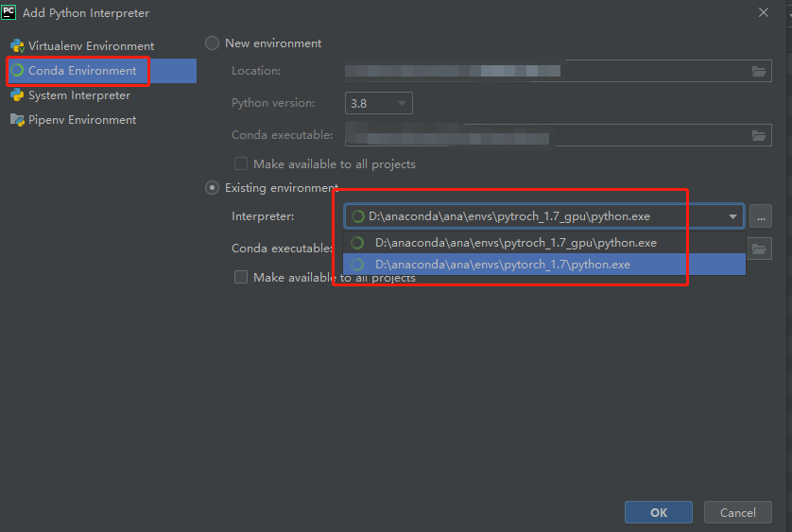
Task: Pick pytroch_1.7_gpu python.exe from the list
Action: pos(544,243)
